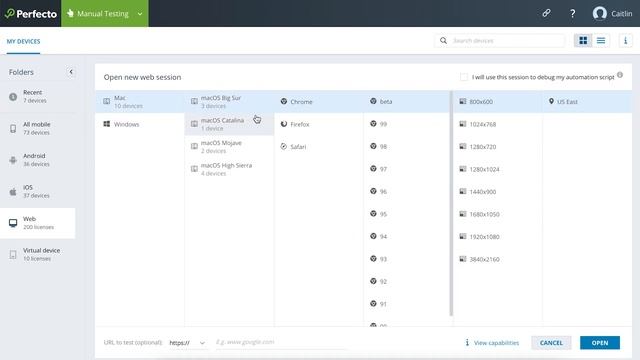The image size is (640, 360).
Task: Click the CANCEL button
Action: point(551,343)
